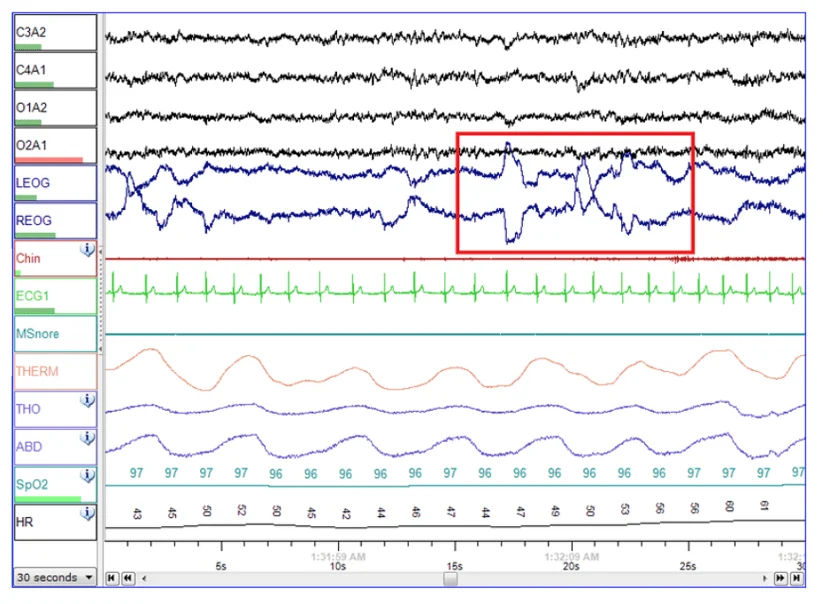Select the ABD channel label
Screen dimensions: 823x604
[x=55, y=447]
